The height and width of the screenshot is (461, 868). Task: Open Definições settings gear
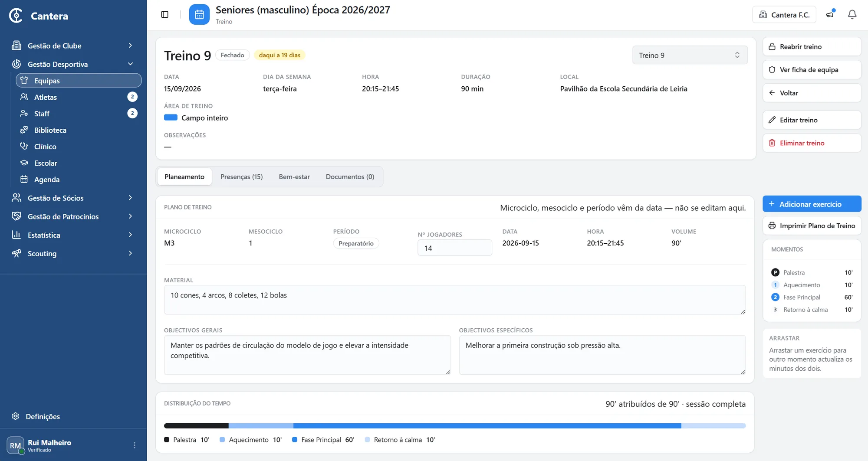tap(16, 416)
